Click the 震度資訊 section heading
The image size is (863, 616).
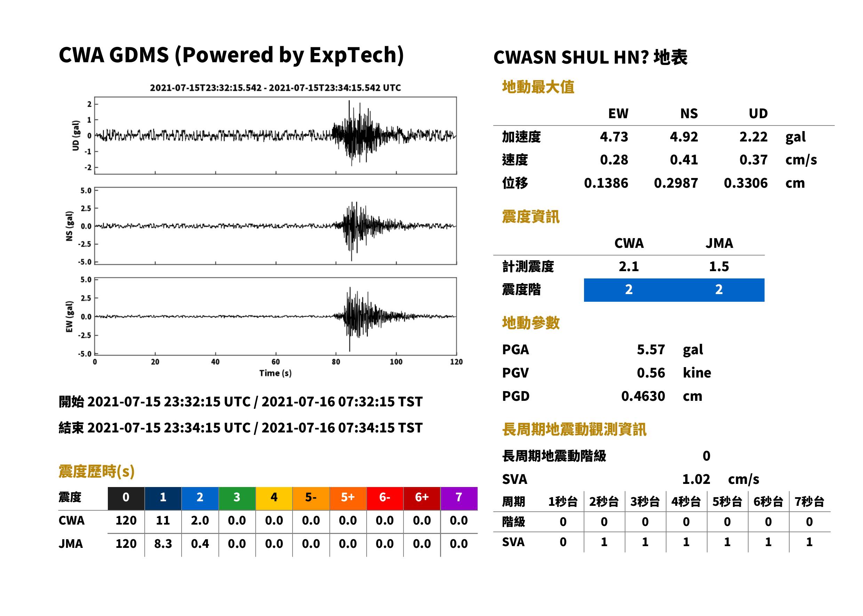[x=530, y=217]
